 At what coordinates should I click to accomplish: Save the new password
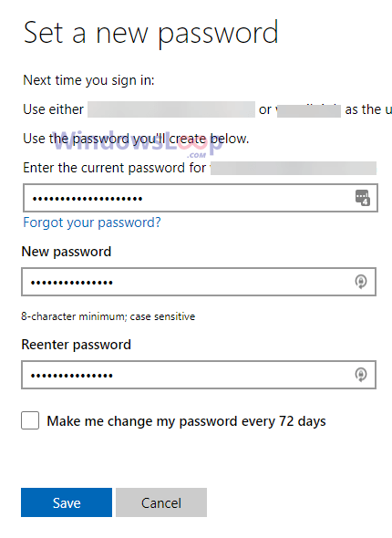point(67,502)
